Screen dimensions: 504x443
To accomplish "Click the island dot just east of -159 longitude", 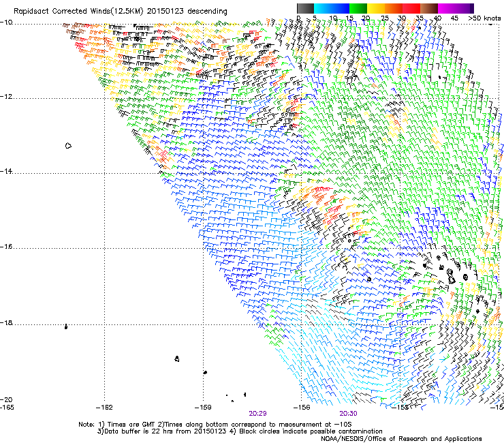I will tap(205, 372).
